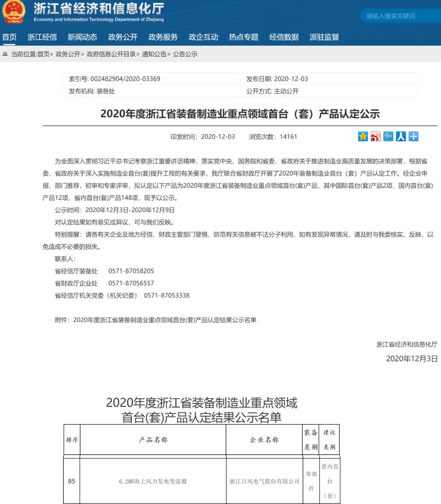Viewport: 441px width, 504px height.
Task: Click the 发布机构: 装备处 cell
Action: click(152, 91)
